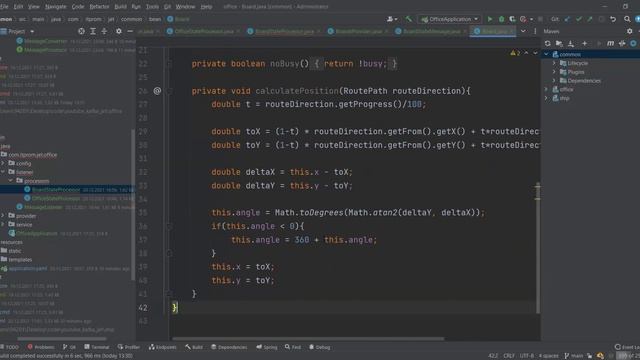Roll back changes with the undo arrow

tap(613, 19)
